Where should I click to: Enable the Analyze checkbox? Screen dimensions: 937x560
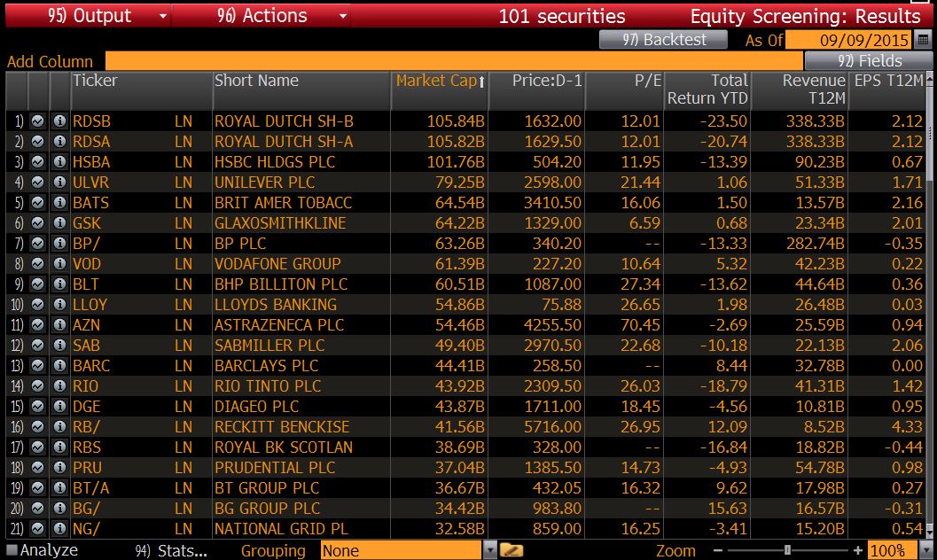(x=11, y=550)
